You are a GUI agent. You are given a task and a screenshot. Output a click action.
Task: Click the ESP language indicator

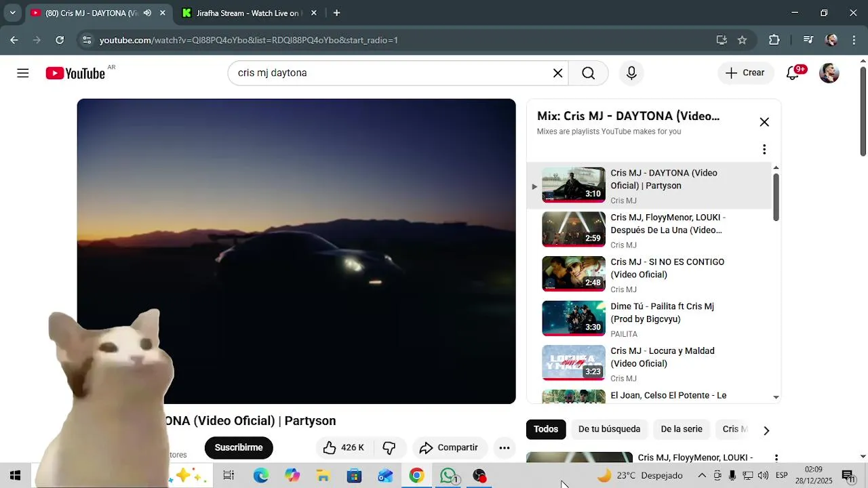click(x=782, y=476)
